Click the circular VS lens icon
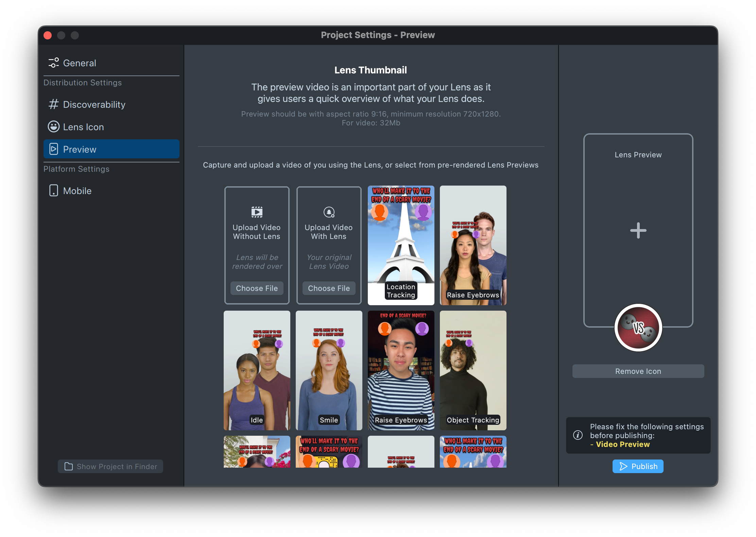Viewport: 756px width, 537px height. point(638,328)
